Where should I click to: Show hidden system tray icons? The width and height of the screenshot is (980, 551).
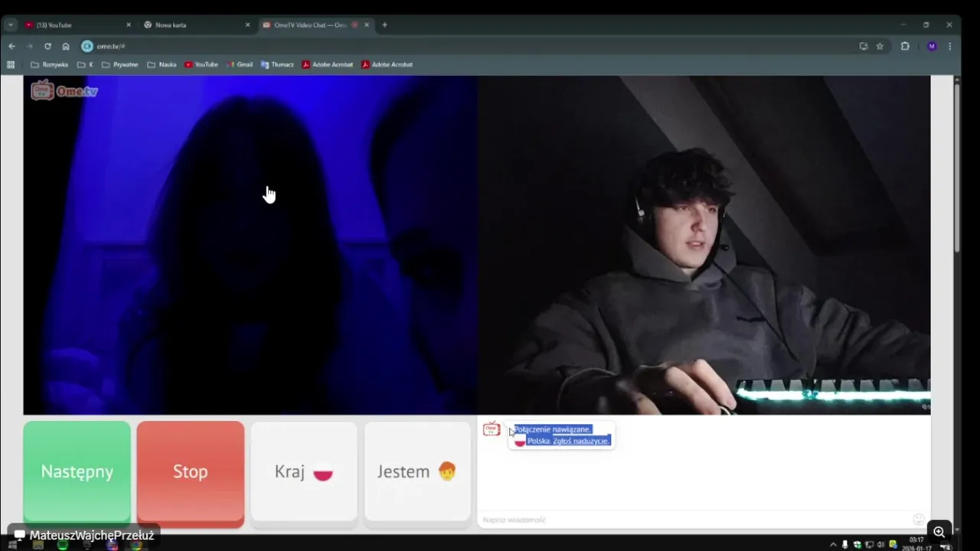tap(833, 544)
